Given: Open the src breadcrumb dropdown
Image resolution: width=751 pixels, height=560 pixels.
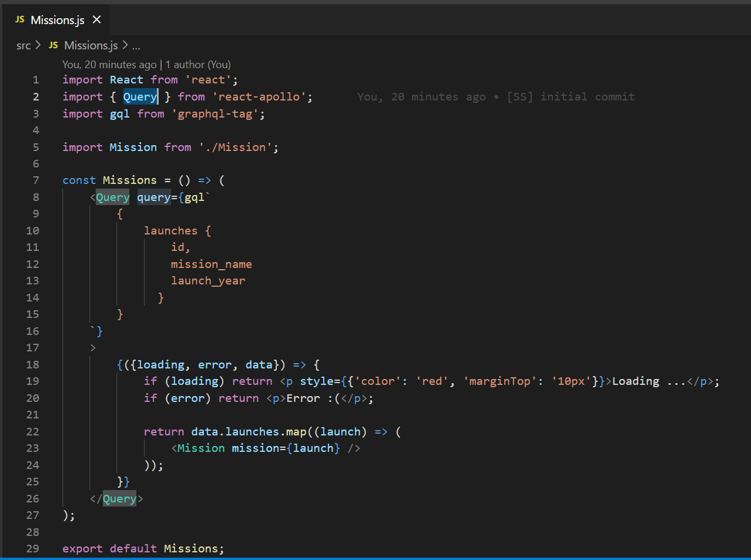Looking at the screenshot, I should click(x=24, y=45).
